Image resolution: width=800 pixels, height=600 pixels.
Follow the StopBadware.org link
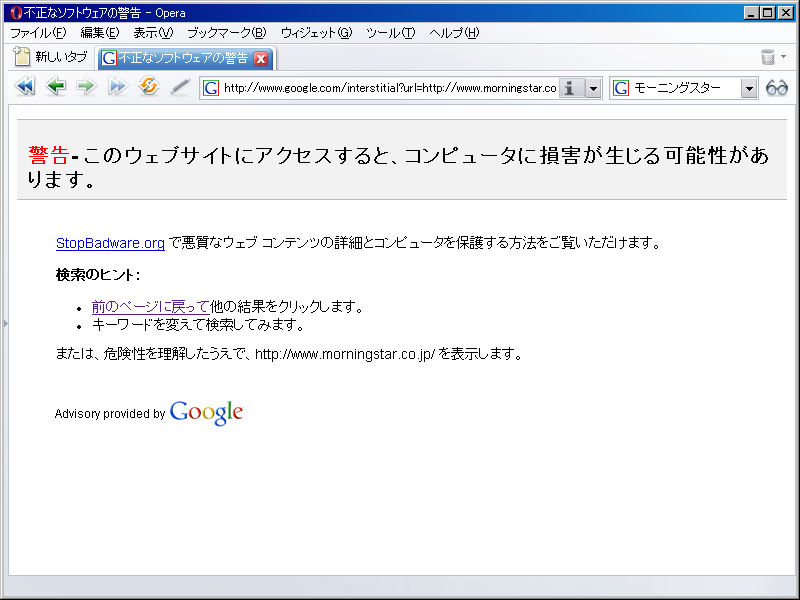click(x=110, y=243)
